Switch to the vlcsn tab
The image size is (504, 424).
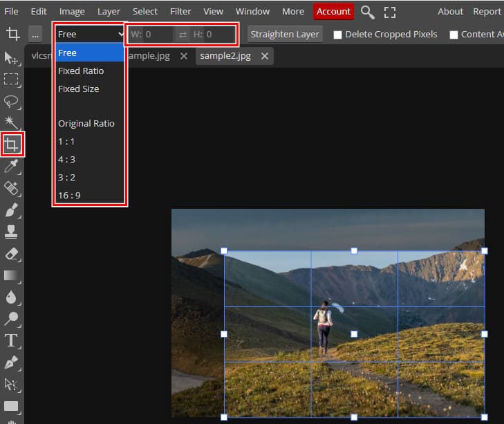(41, 56)
